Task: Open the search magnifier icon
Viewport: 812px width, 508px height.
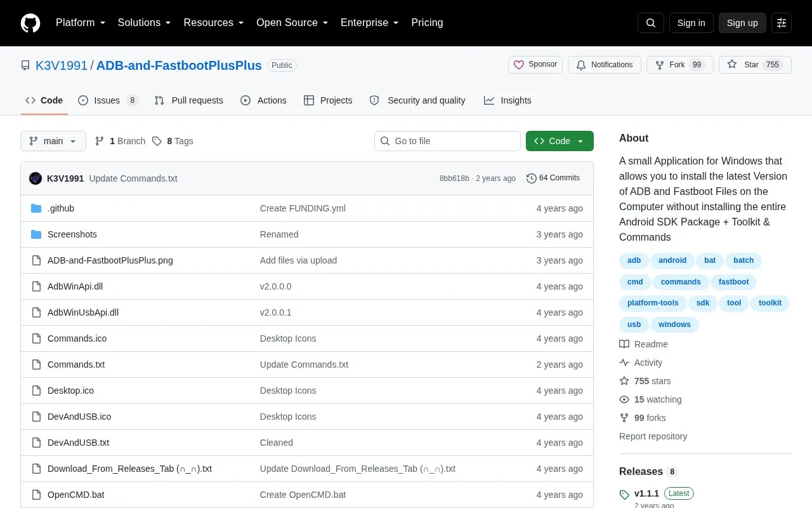Action: point(651,23)
